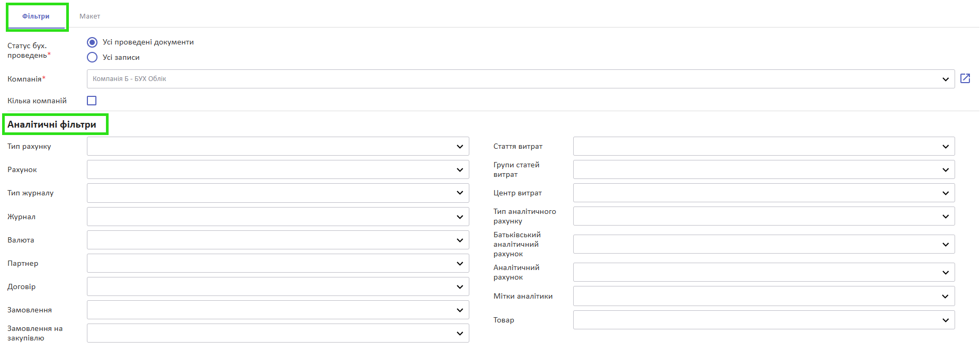Expand the Тип аналітичного рахунку dropdown

point(764,216)
